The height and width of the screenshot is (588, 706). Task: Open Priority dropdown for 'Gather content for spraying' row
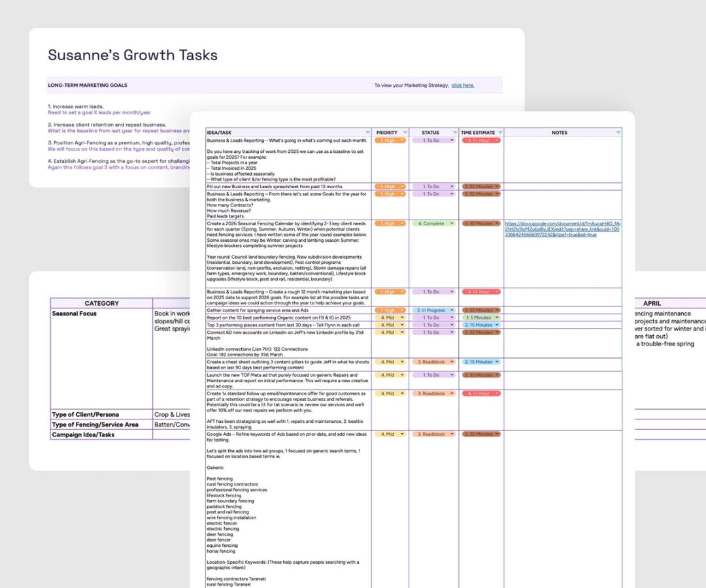click(x=390, y=310)
